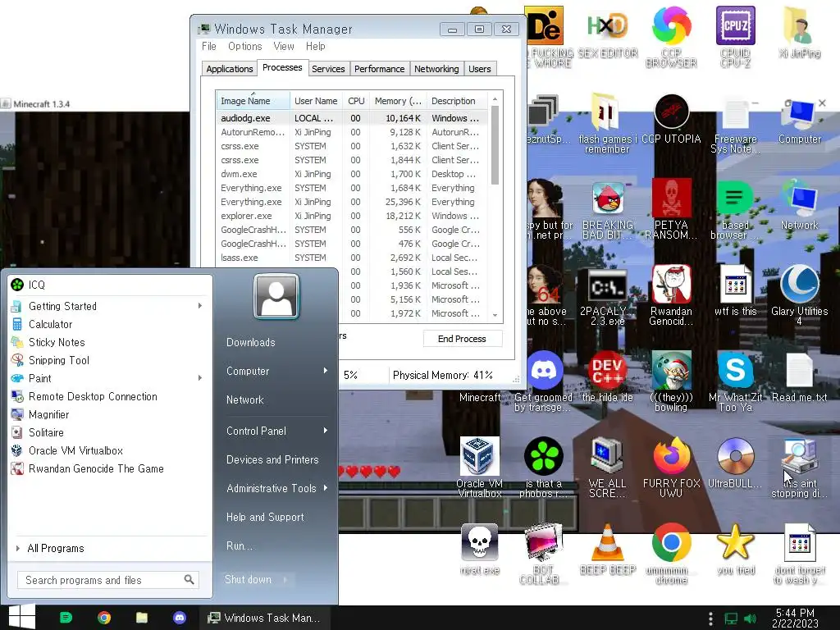Open Chrome from the taskbar
Screen dimensions: 840x630
104,618
